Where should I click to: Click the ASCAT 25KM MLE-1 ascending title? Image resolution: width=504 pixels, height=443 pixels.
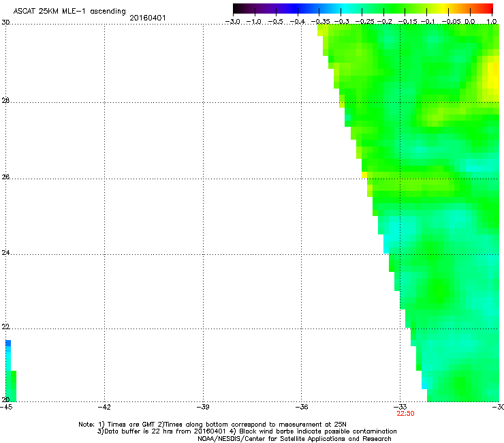tap(69, 12)
